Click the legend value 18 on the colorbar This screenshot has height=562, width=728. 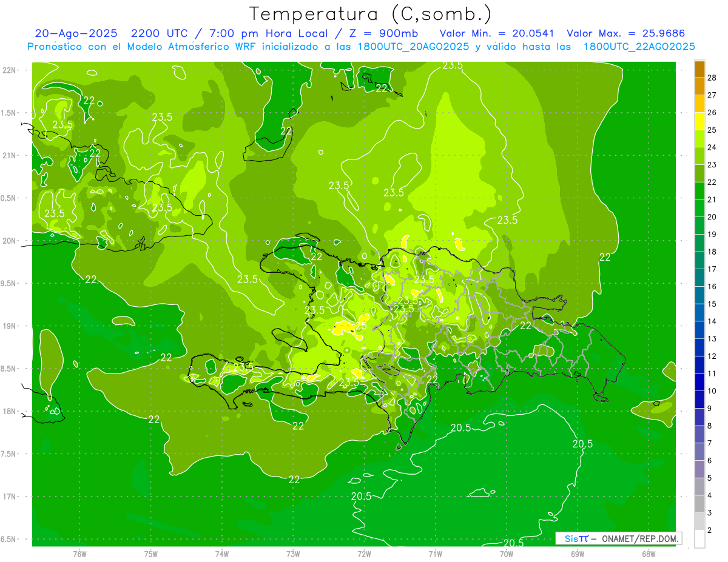tap(712, 252)
